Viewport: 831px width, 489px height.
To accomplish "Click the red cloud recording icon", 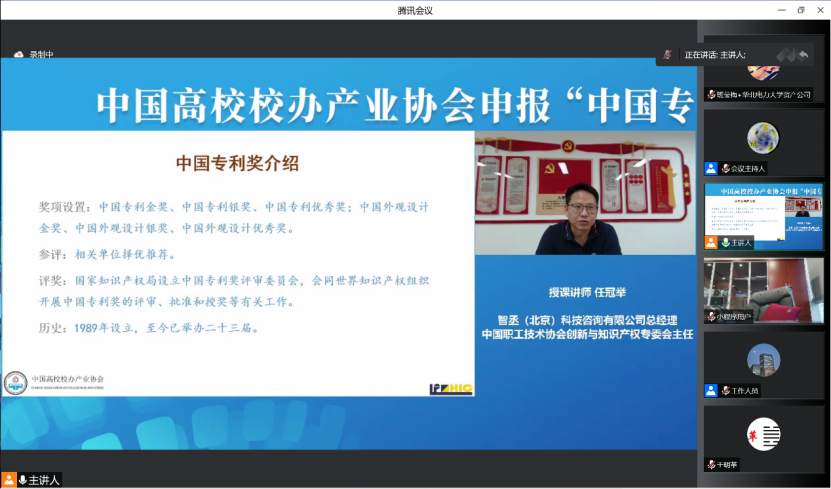I will coord(19,55).
